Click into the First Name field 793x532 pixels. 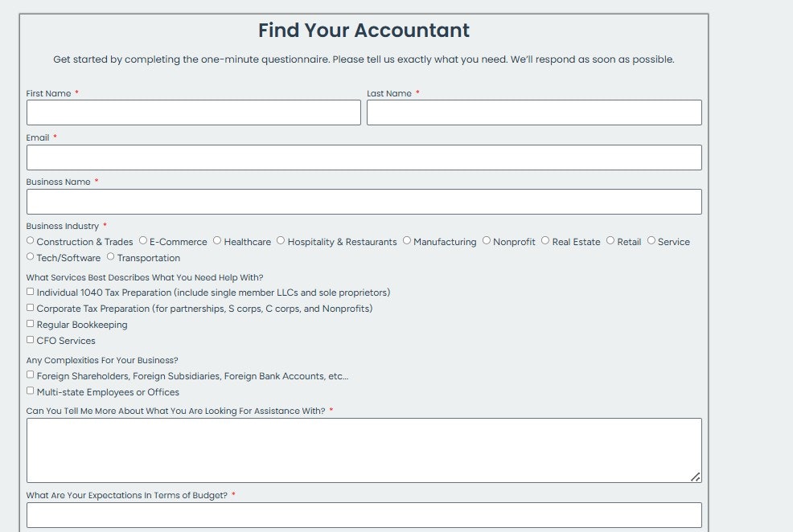[193, 113]
